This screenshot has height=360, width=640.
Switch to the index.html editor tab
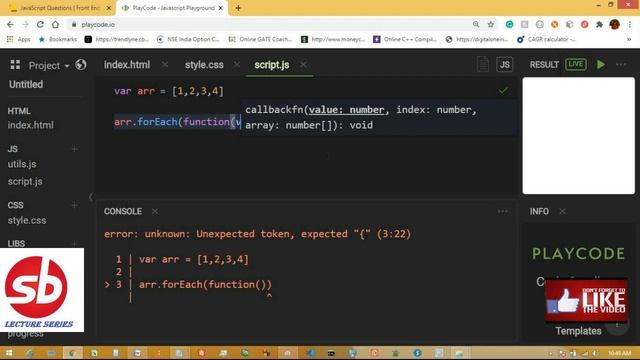[x=127, y=65]
